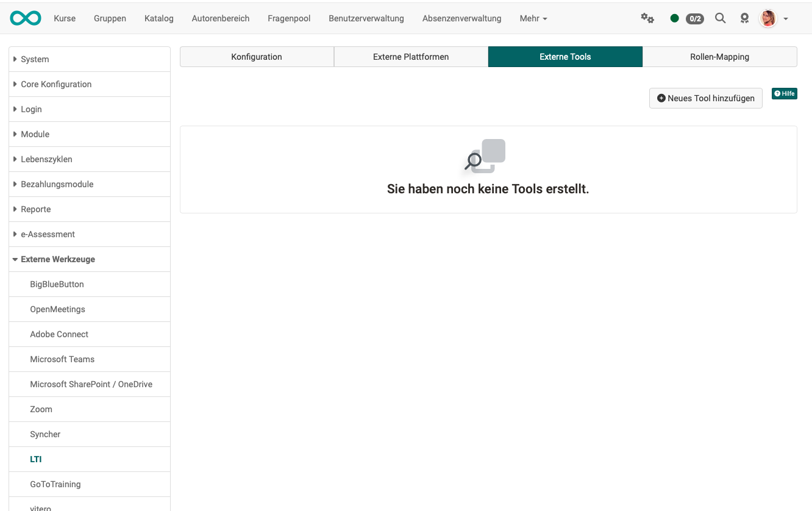812x511 pixels.
Task: Click the green online status dot
Action: click(x=674, y=18)
